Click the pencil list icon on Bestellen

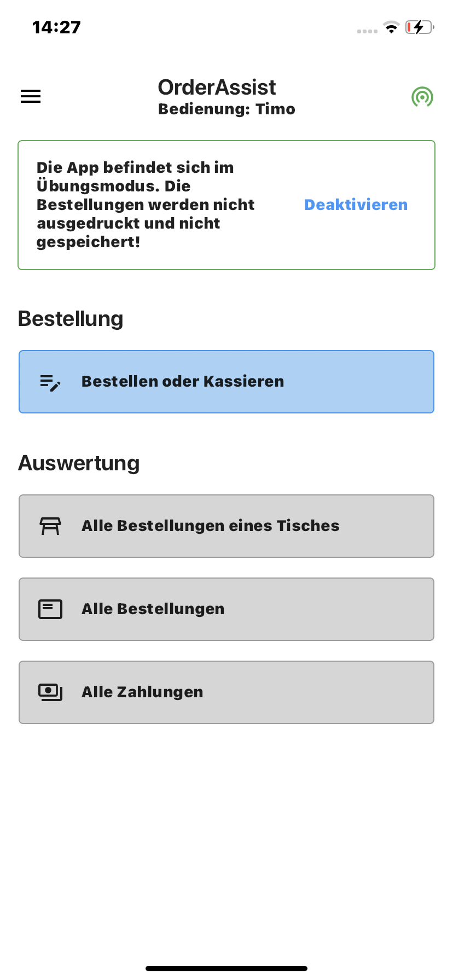click(x=50, y=382)
